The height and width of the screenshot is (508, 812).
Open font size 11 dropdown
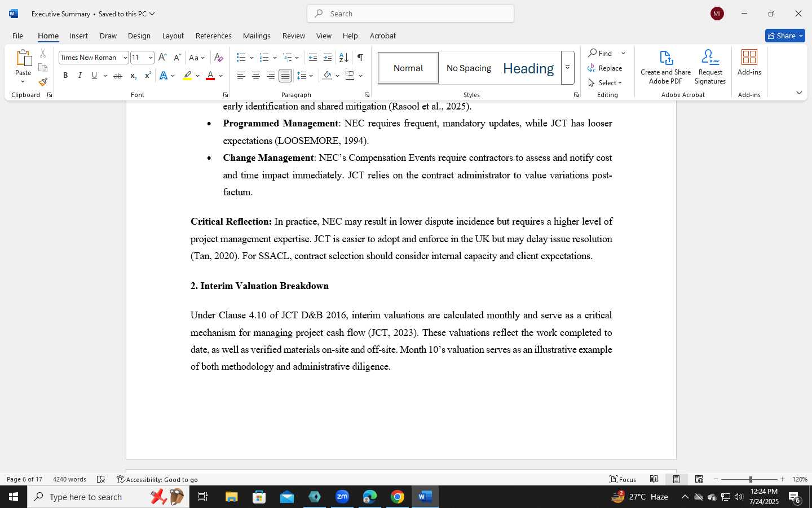151,58
